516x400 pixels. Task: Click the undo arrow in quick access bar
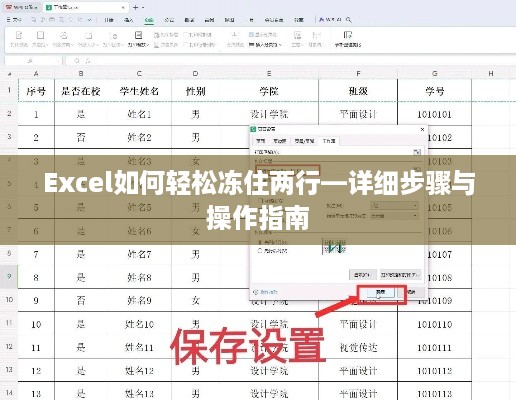71,20
